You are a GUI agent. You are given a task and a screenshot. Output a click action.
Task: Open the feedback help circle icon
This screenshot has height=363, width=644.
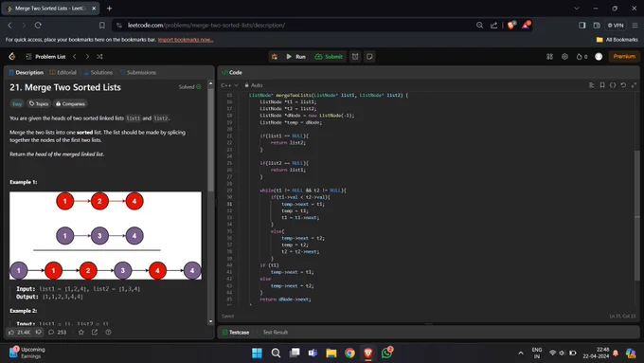pos(108,332)
